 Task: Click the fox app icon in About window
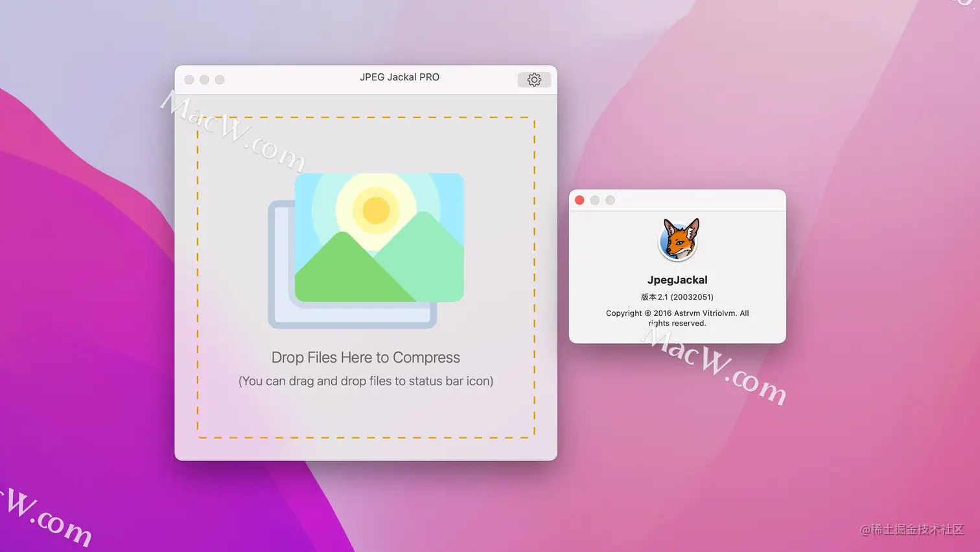pyautogui.click(x=678, y=239)
